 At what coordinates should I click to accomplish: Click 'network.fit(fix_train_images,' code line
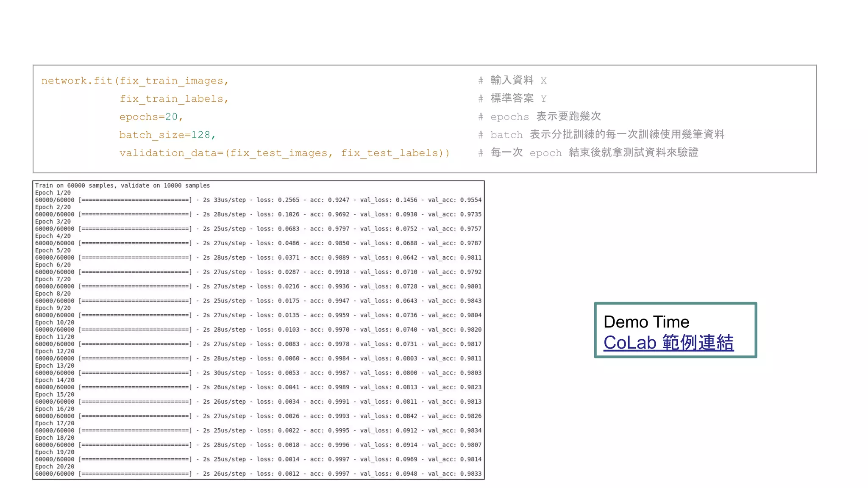[x=135, y=80]
